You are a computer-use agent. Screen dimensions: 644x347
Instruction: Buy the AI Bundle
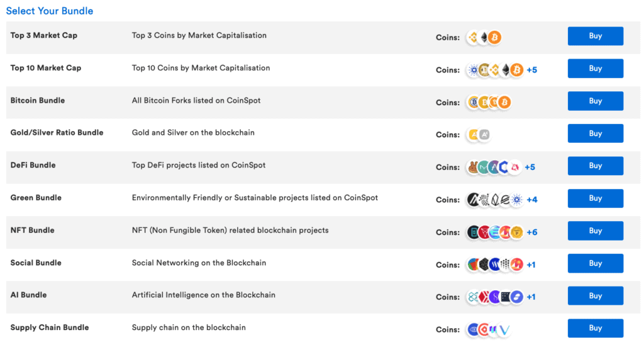click(596, 296)
